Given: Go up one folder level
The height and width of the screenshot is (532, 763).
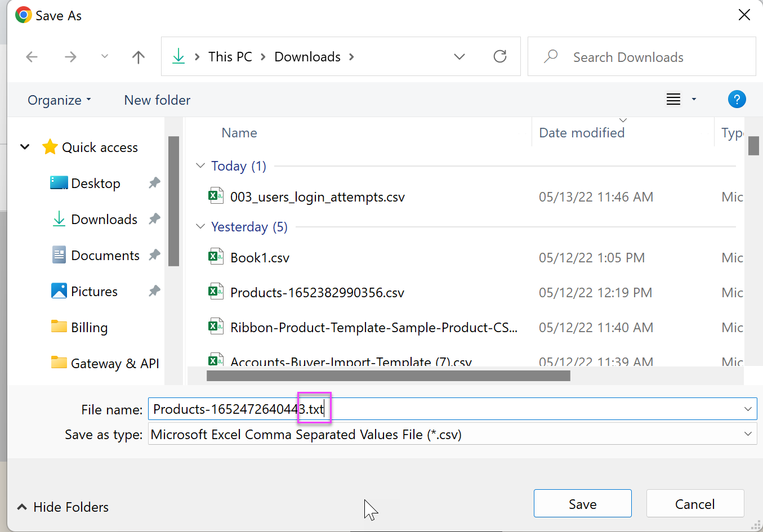Looking at the screenshot, I should click(138, 57).
